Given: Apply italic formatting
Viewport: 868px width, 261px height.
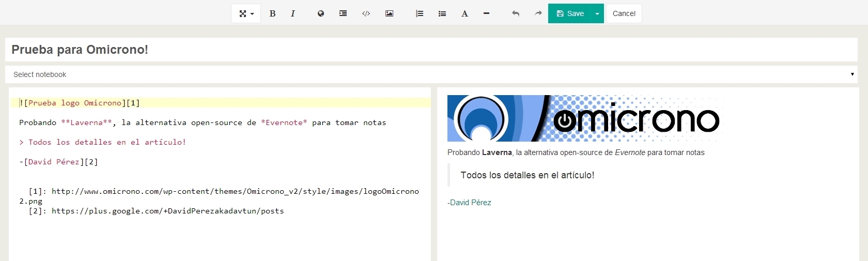Looking at the screenshot, I should [x=293, y=13].
